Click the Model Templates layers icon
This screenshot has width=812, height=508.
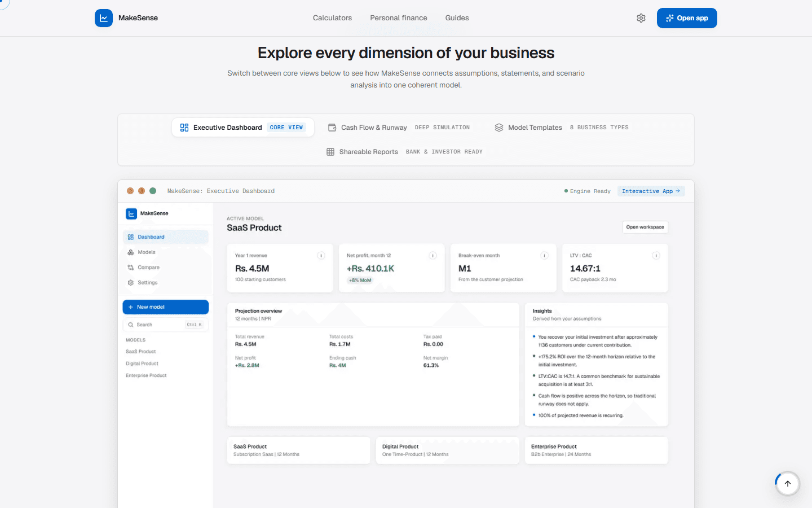click(499, 128)
